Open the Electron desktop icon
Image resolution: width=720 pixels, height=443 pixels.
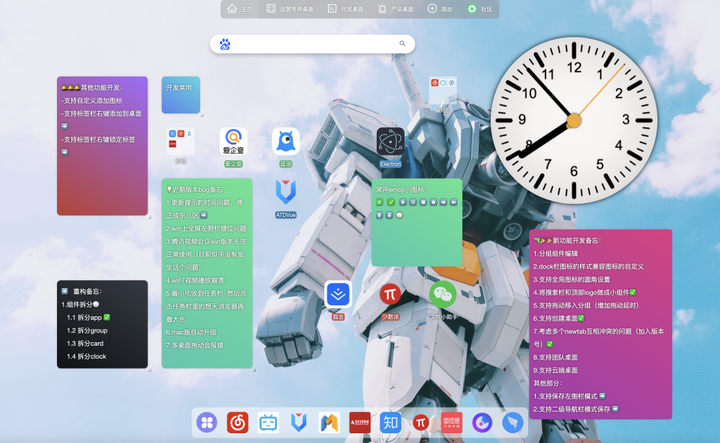390,141
